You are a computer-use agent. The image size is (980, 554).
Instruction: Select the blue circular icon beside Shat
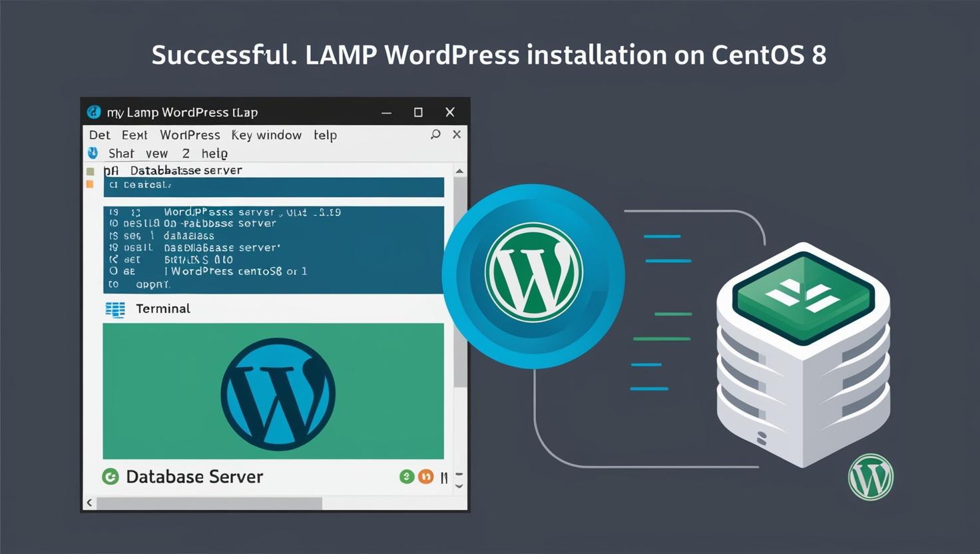[x=93, y=152]
